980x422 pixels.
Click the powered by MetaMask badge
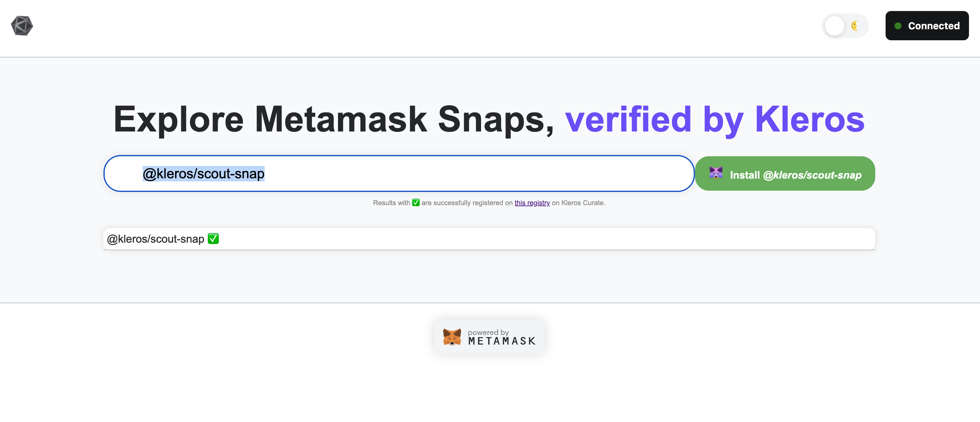pyautogui.click(x=489, y=337)
